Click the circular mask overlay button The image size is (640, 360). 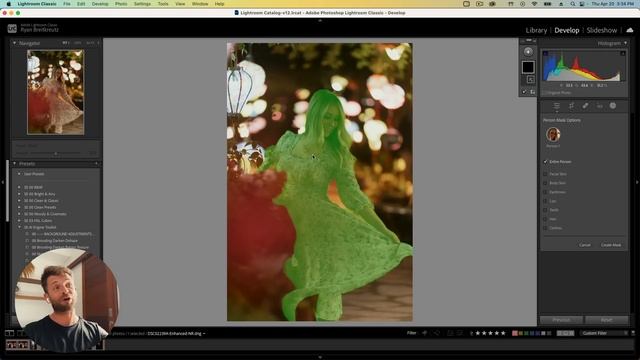pyautogui.click(x=528, y=52)
